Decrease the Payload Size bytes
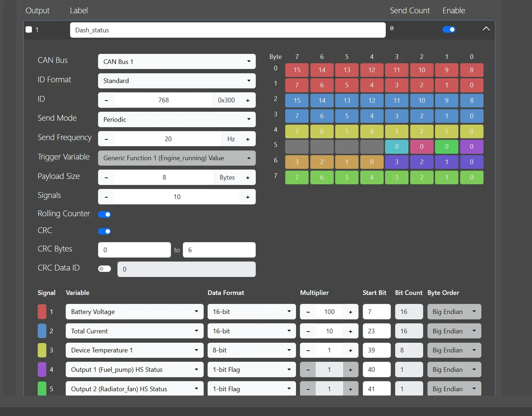 106,177
